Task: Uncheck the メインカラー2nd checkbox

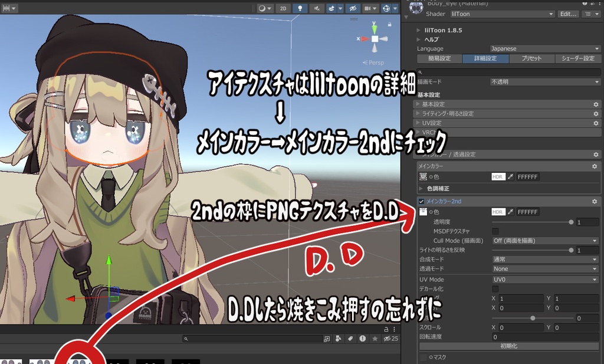Action: point(421,201)
